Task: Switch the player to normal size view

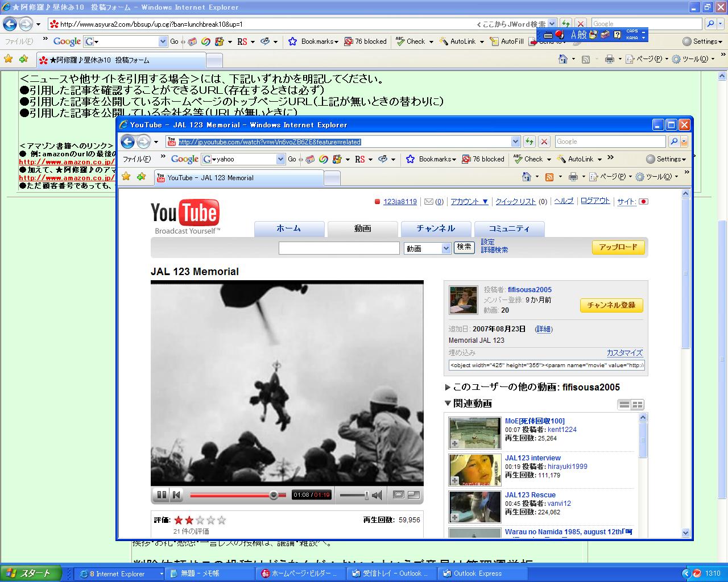Action: 399,495
